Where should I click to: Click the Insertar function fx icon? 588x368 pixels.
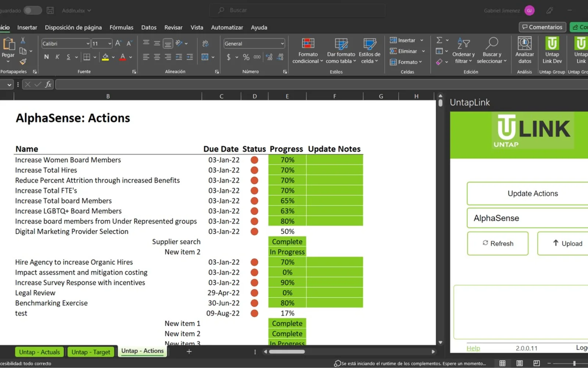click(x=48, y=85)
